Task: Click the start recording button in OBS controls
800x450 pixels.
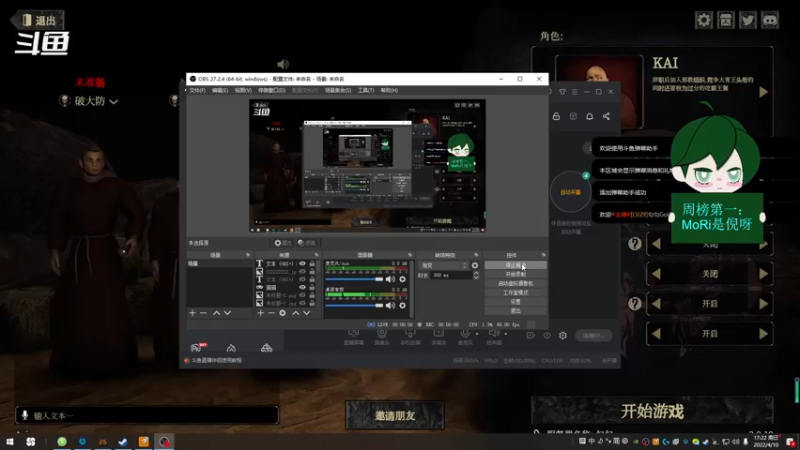Action: pos(515,274)
